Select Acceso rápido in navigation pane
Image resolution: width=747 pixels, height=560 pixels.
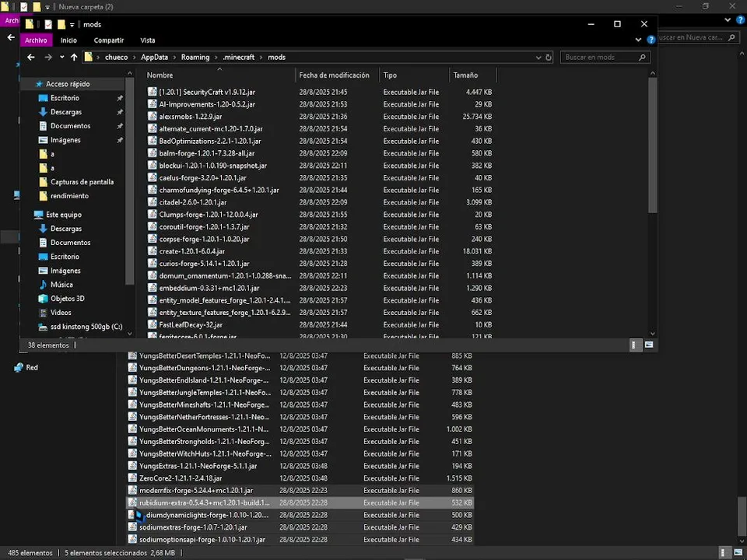coord(68,84)
